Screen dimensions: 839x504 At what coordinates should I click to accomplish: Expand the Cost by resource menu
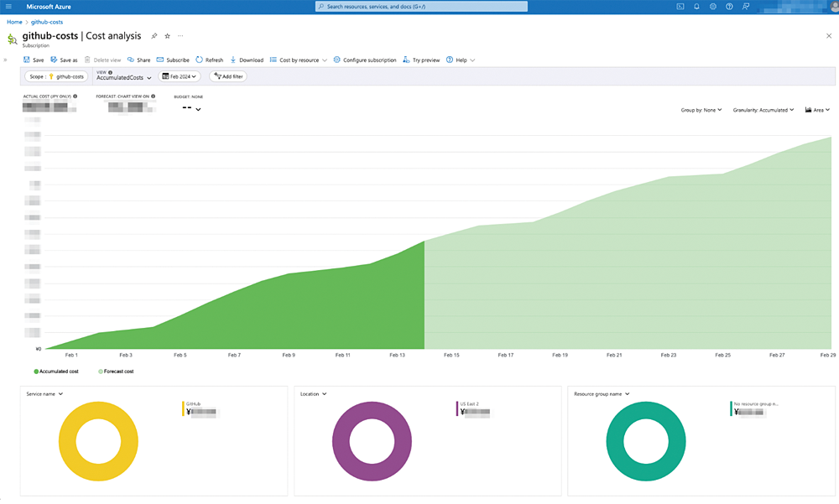click(x=299, y=60)
